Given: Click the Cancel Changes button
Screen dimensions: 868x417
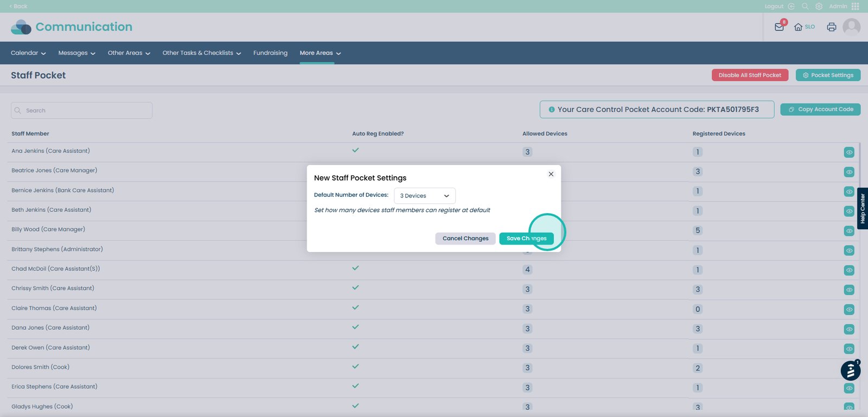Looking at the screenshot, I should pos(465,239).
